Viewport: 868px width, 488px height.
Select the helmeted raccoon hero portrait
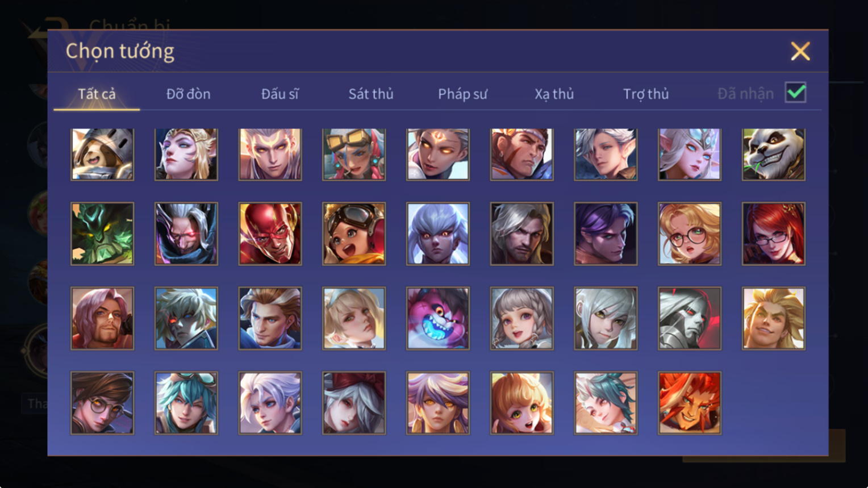pyautogui.click(x=102, y=155)
